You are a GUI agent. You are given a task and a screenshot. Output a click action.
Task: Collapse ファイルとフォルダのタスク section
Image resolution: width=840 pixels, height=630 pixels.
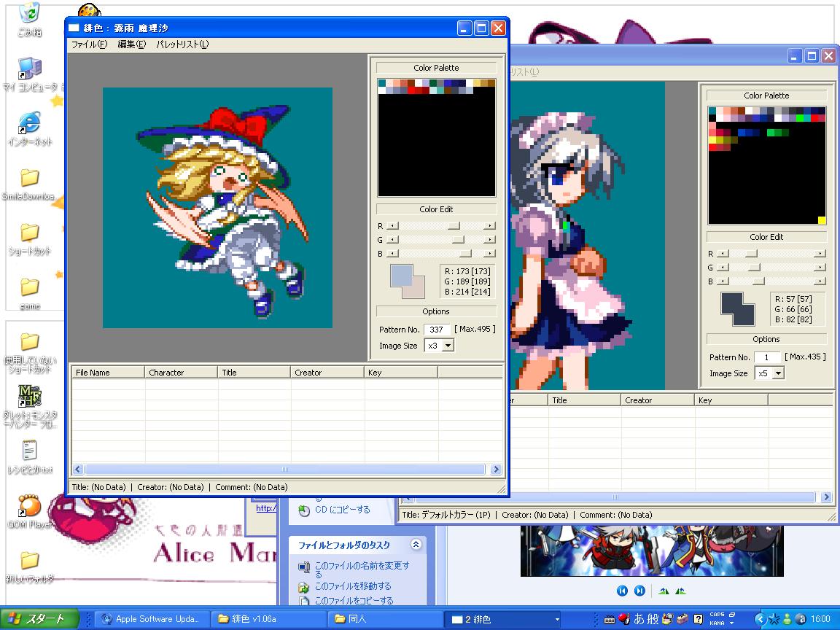pyautogui.click(x=416, y=545)
